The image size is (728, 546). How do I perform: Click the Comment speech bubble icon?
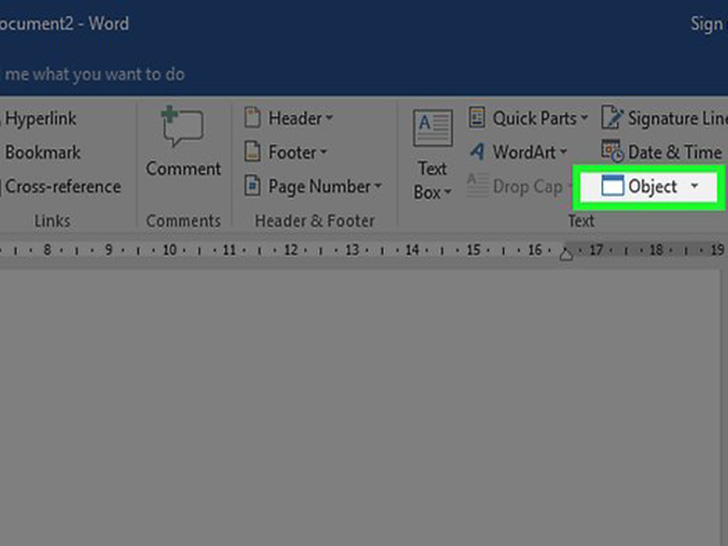(182, 126)
